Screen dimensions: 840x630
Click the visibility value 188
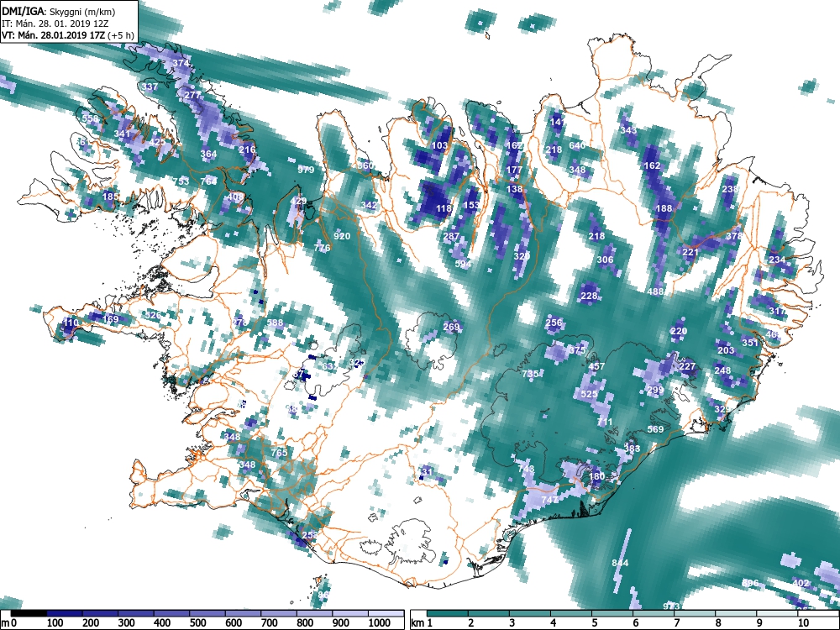664,208
